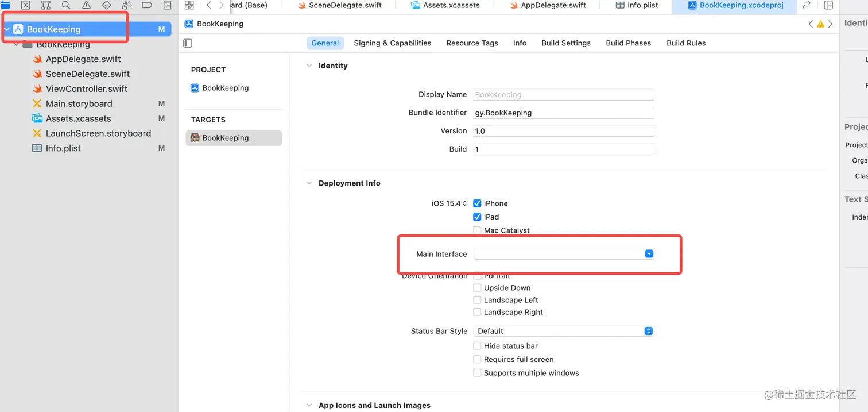The height and width of the screenshot is (412, 868).
Task: Click the Version field
Action: click(563, 131)
